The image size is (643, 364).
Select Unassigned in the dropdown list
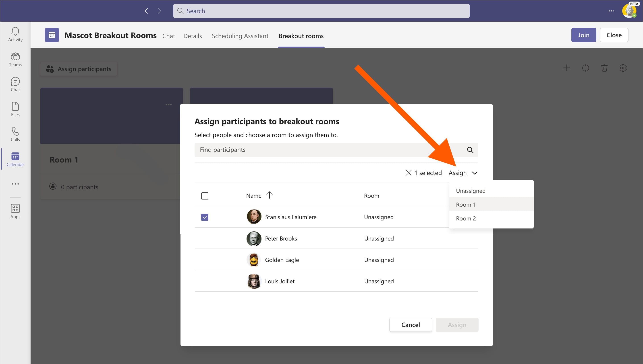point(470,191)
